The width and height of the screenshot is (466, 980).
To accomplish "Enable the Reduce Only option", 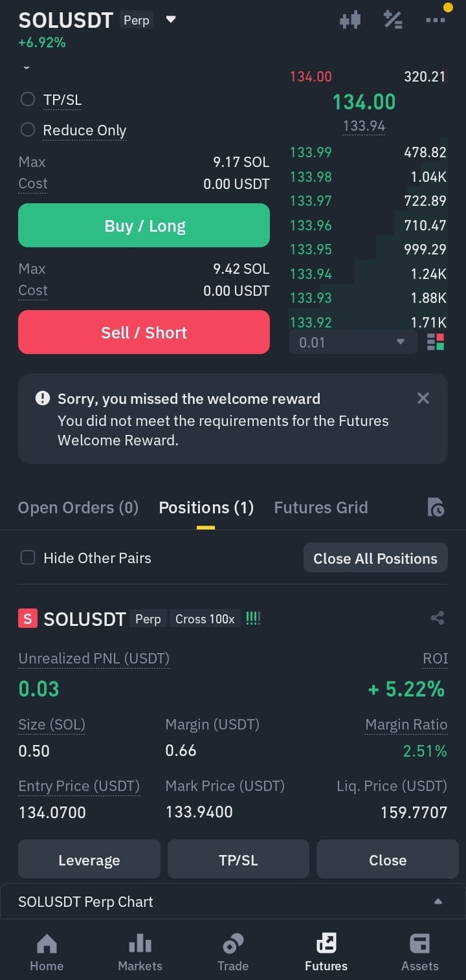I will pos(28,130).
